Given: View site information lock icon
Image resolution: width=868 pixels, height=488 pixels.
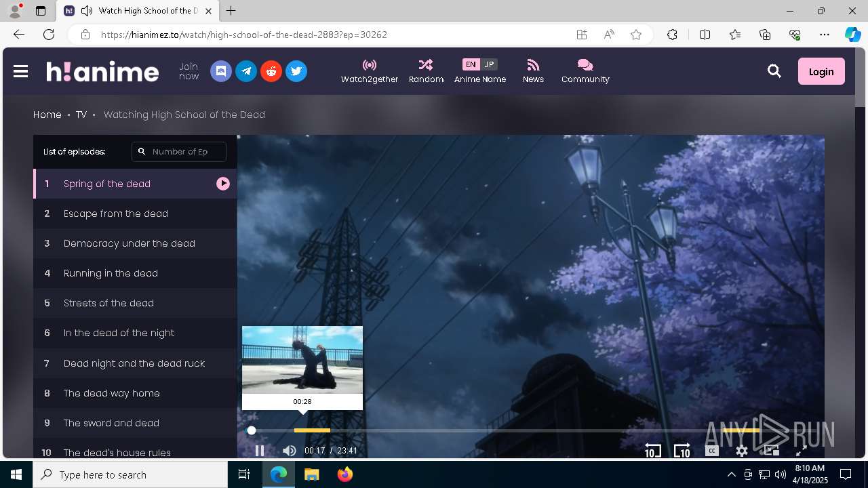Looking at the screenshot, I should (85, 35).
